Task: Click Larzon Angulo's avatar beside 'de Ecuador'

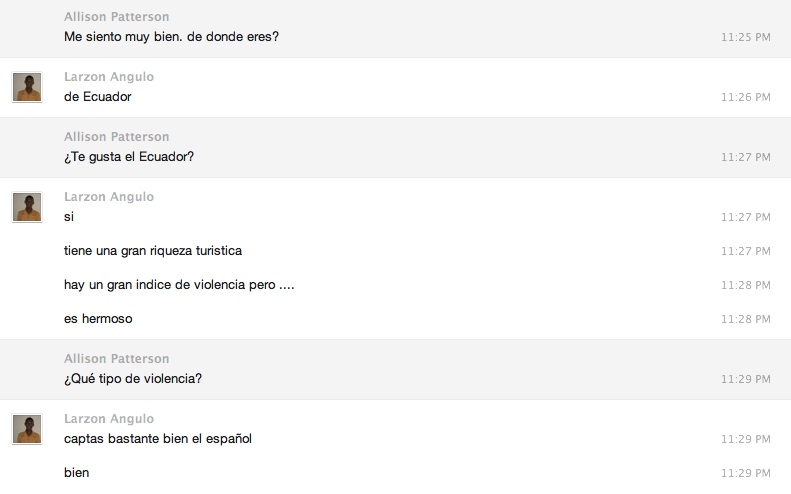Action: coord(27,87)
